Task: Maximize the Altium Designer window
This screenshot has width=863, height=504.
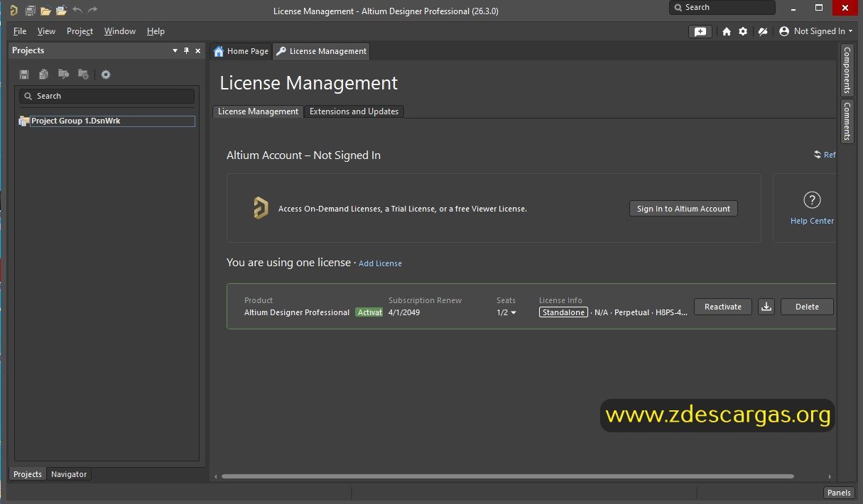Action: (819, 7)
